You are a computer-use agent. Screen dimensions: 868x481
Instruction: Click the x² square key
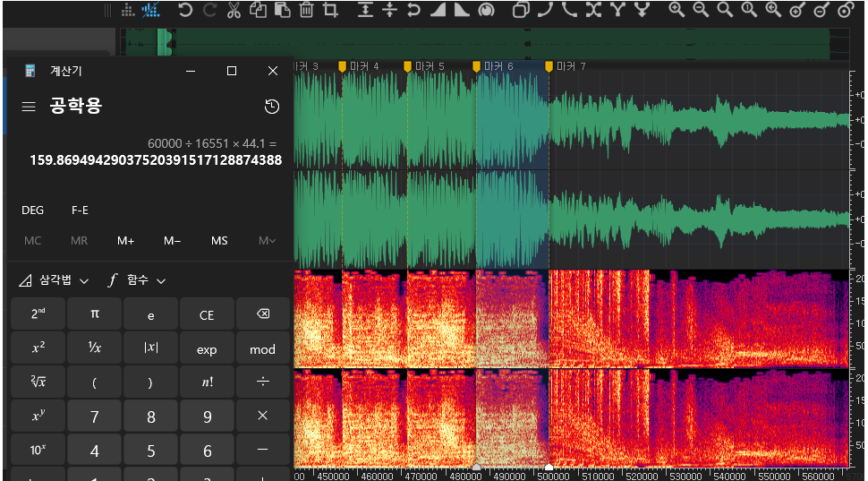pyautogui.click(x=38, y=348)
